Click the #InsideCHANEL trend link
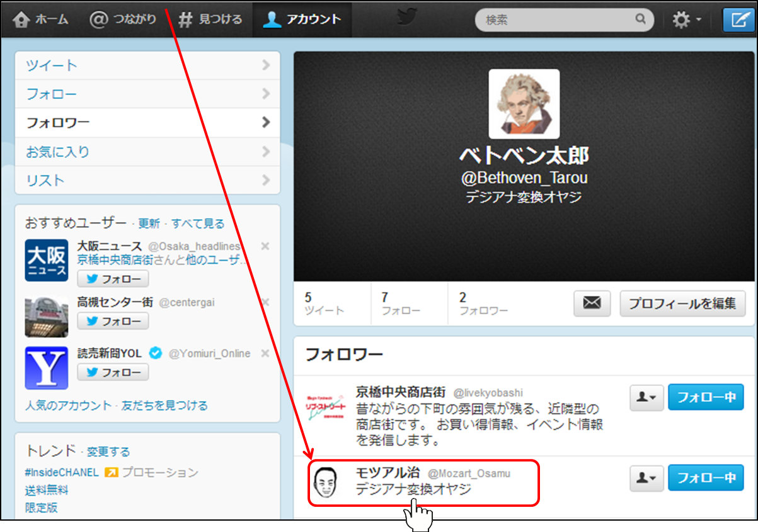This screenshot has width=758, height=532. coord(62,472)
